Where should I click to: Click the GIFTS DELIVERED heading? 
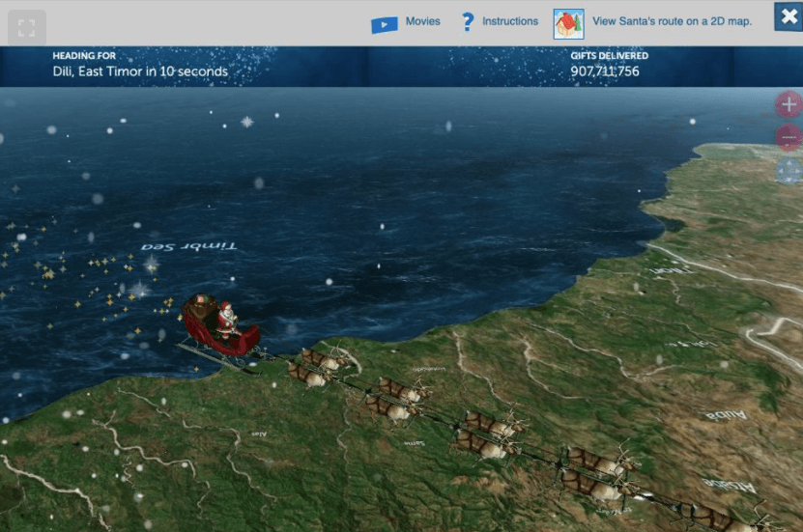pyautogui.click(x=610, y=55)
